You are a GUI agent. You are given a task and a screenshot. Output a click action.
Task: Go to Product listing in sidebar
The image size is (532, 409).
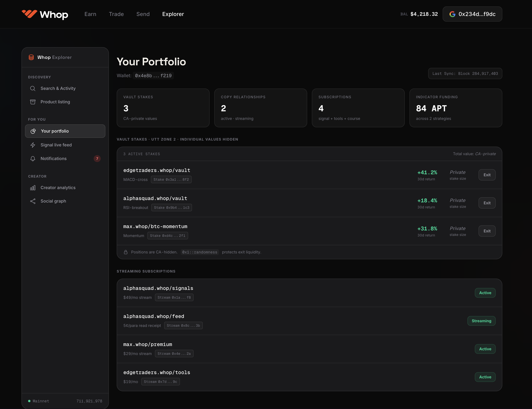pos(65,102)
